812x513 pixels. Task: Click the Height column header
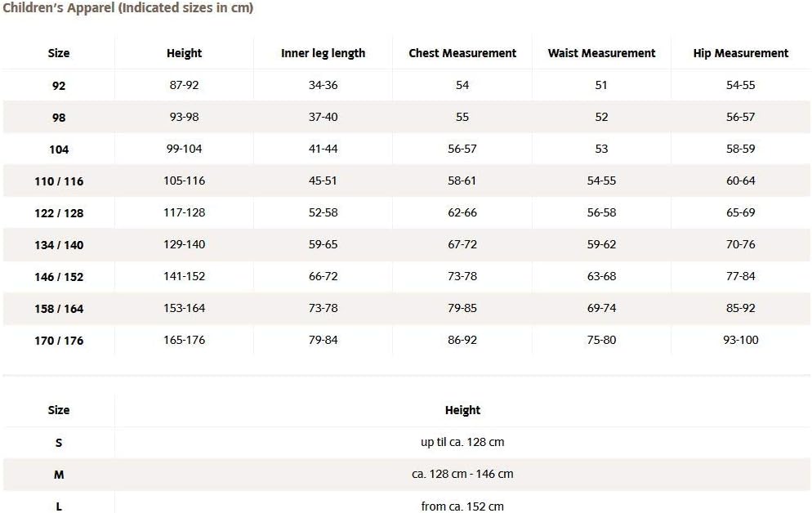click(x=184, y=53)
